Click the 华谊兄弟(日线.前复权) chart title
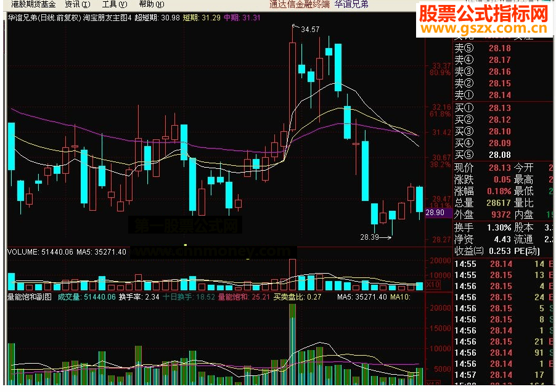Screen dimensions: 556x392 pos(44,17)
